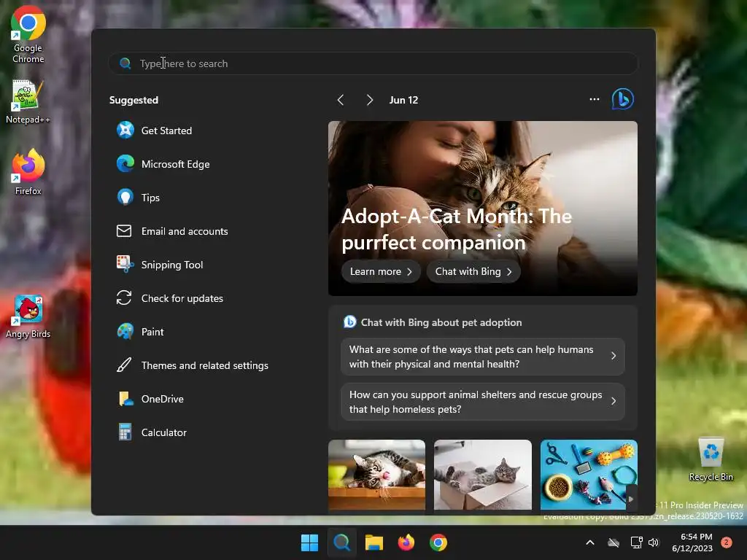The height and width of the screenshot is (560, 747).
Task: Open Calculator from the Suggested list
Action: (152, 432)
